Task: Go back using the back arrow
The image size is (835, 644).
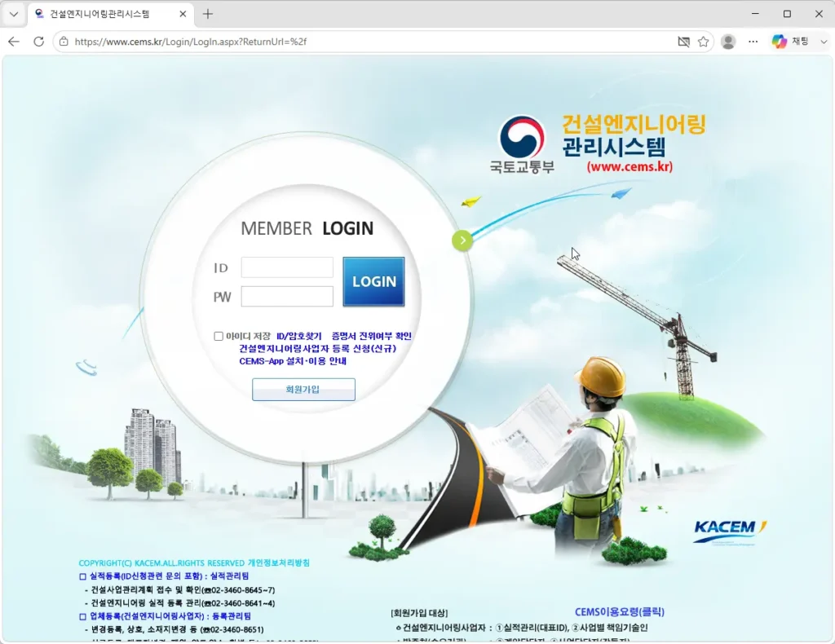Action: 14,42
